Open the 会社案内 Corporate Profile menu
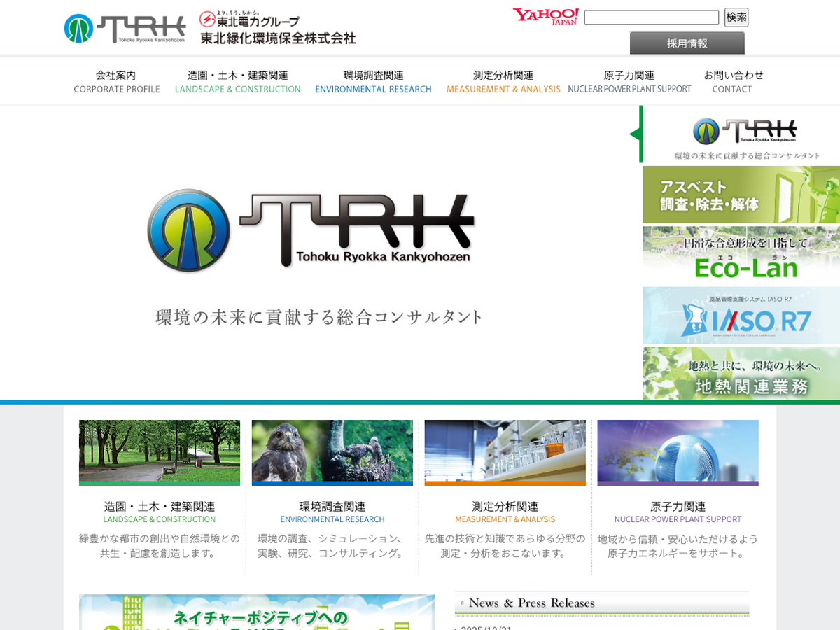This screenshot has height=630, width=840. click(116, 81)
